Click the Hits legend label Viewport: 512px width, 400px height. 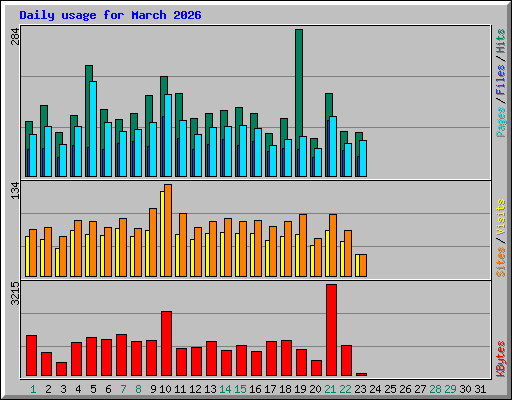coord(501,41)
